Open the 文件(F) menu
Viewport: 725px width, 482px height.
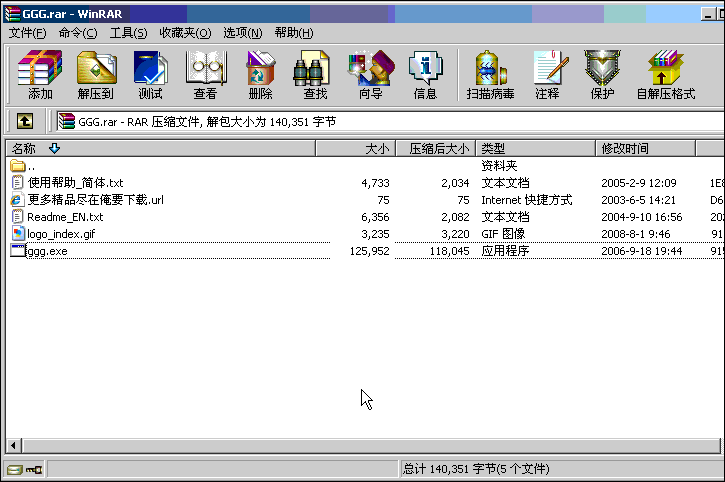click(27, 33)
